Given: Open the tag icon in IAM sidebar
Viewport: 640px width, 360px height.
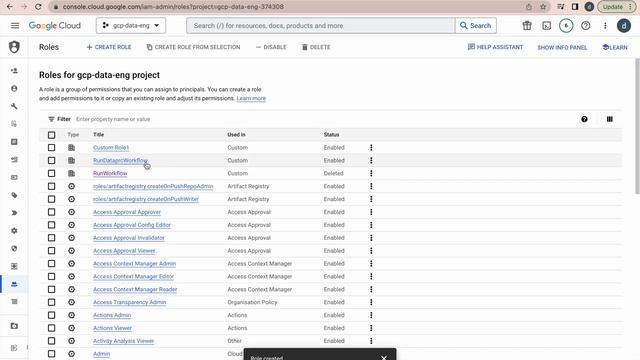Looking at the screenshot, I should [x=14, y=195].
